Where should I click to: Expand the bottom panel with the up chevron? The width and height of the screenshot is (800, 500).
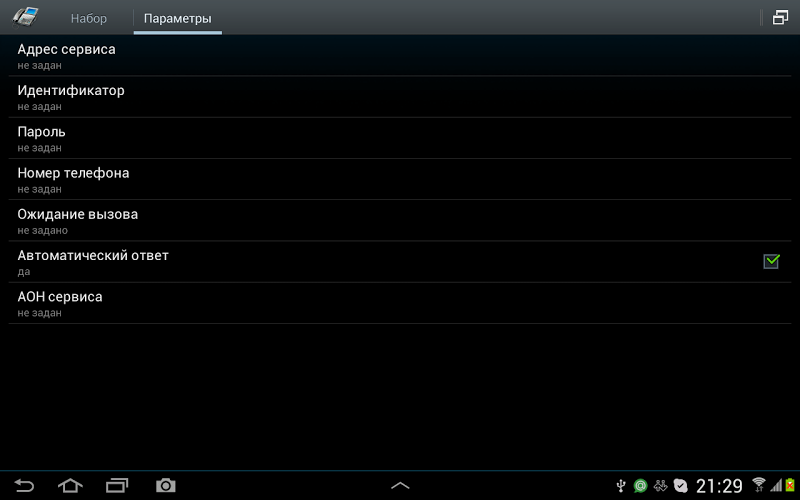click(x=400, y=485)
